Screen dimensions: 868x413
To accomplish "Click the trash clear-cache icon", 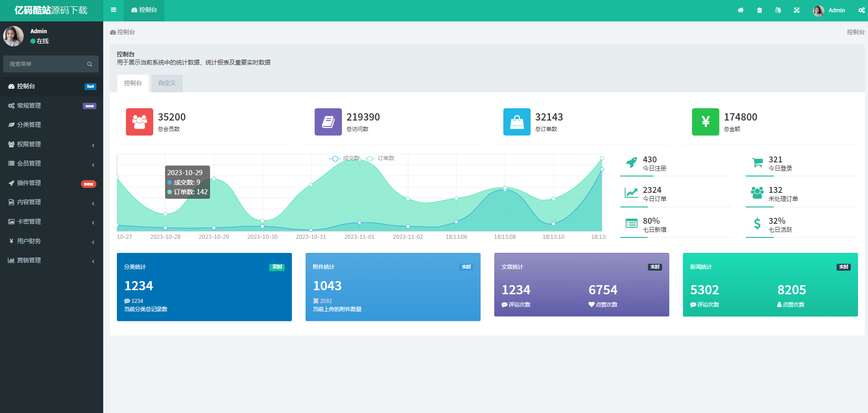I will point(759,10).
